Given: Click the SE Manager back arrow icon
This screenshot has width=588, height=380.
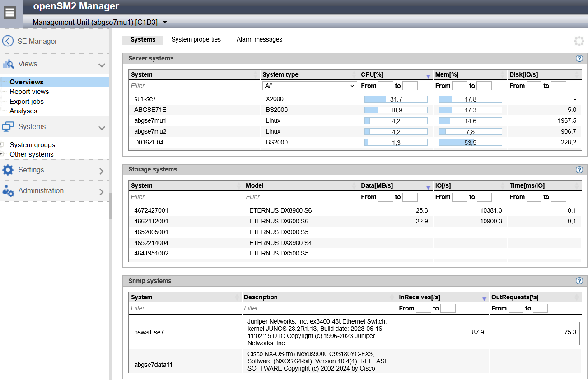Looking at the screenshot, I should click(8, 41).
